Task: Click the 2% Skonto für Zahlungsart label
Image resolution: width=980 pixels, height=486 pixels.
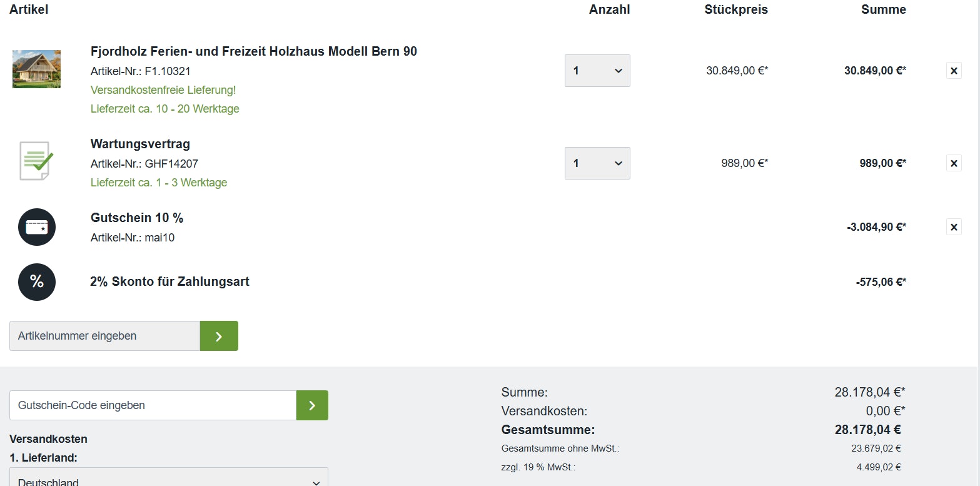Action: pyautogui.click(x=169, y=281)
